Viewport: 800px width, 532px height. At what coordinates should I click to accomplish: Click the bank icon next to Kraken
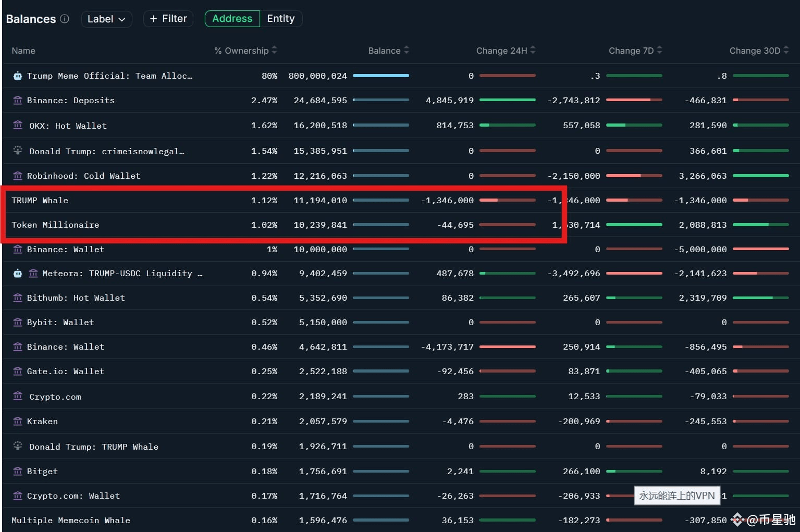tap(17, 421)
